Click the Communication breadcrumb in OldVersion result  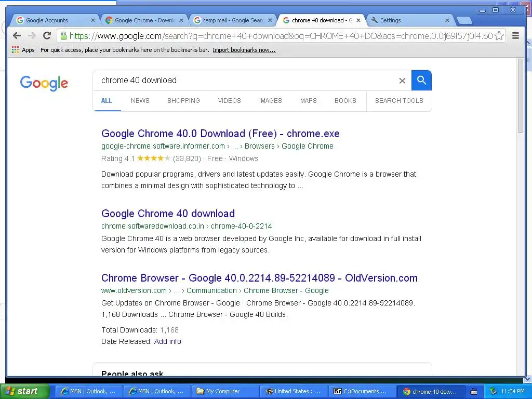coord(212,291)
